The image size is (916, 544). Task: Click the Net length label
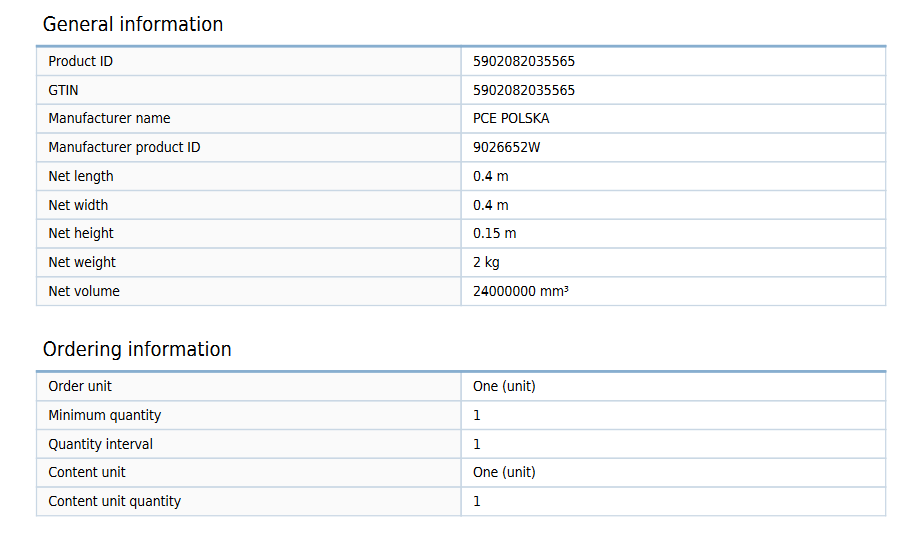pos(81,176)
